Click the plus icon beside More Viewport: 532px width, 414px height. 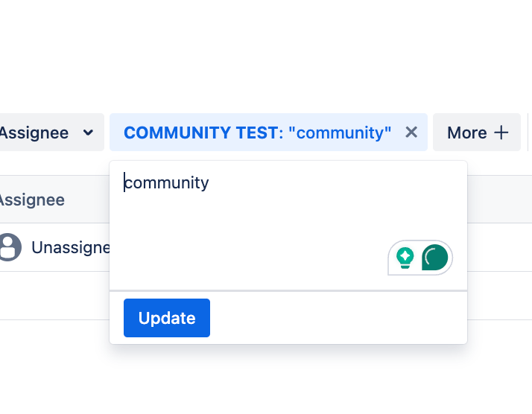pyautogui.click(x=501, y=133)
